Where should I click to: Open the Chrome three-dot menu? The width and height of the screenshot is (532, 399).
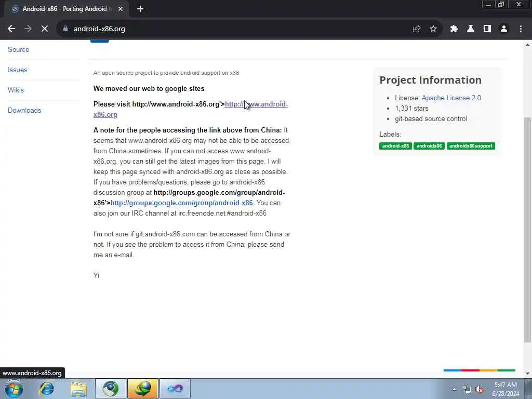tap(521, 29)
